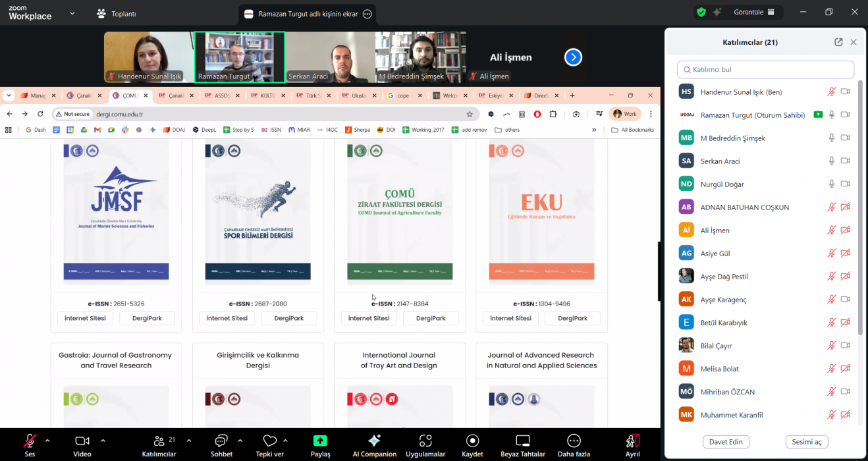Viewport: 868px width, 461px height.
Task: Click the Sesimi aç button
Action: point(806,442)
